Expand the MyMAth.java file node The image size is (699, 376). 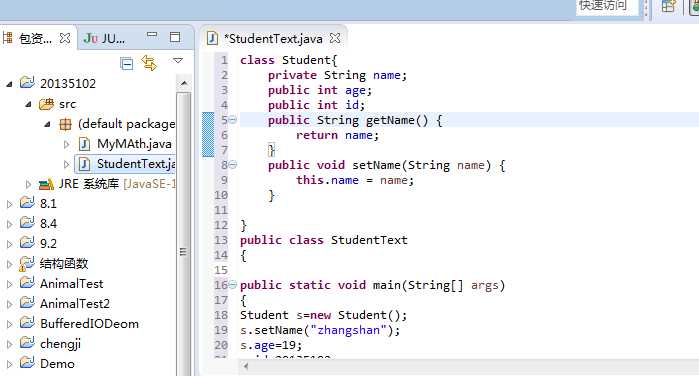(66, 144)
